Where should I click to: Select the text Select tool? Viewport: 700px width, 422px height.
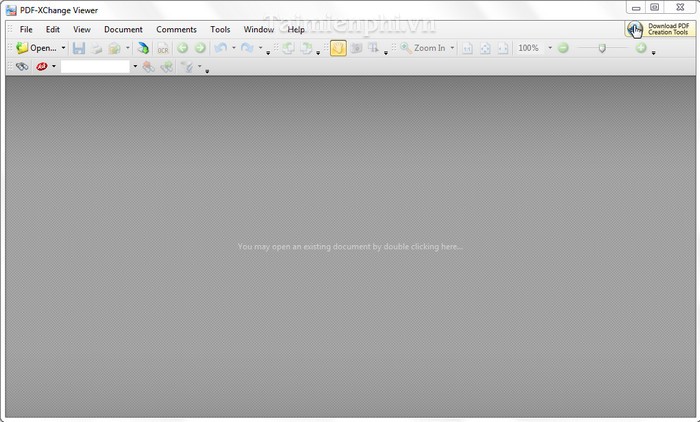[x=374, y=48]
